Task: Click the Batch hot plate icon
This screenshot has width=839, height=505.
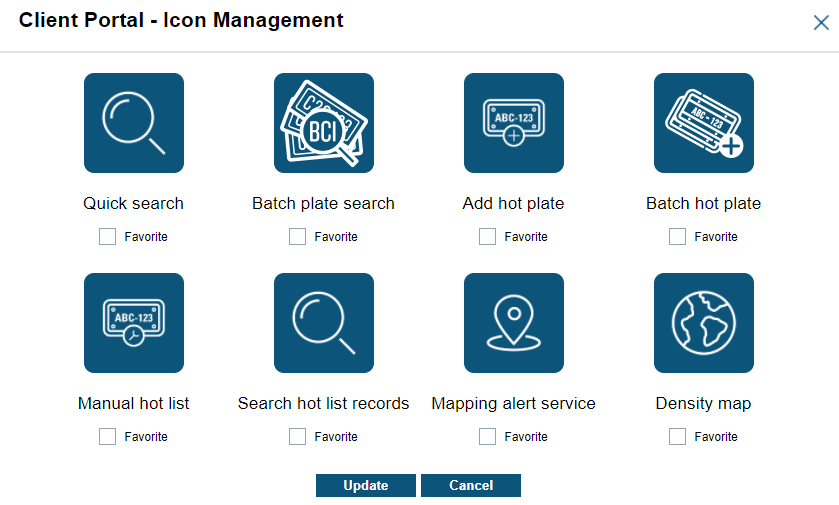Action: (704, 123)
